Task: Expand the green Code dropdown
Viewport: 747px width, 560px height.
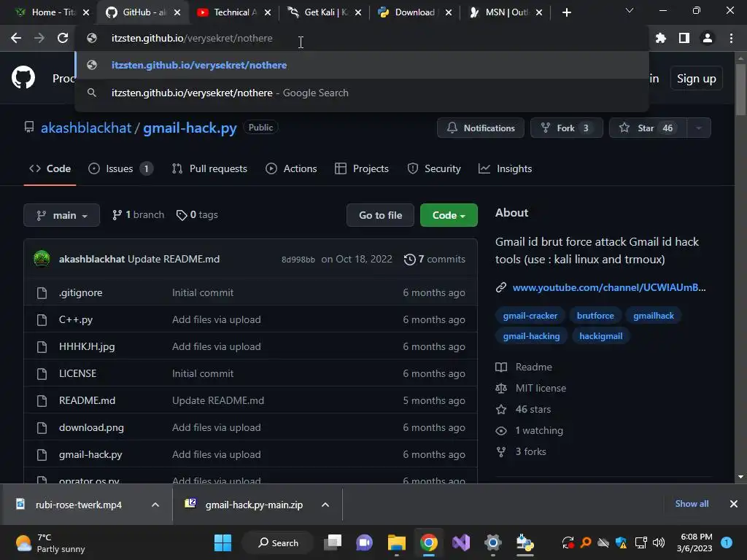Action: (449, 215)
